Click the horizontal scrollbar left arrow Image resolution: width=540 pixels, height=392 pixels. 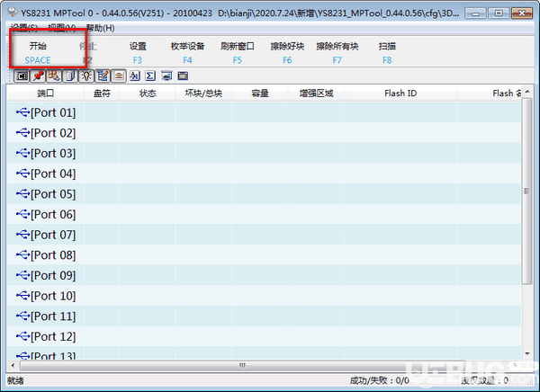[13, 365]
